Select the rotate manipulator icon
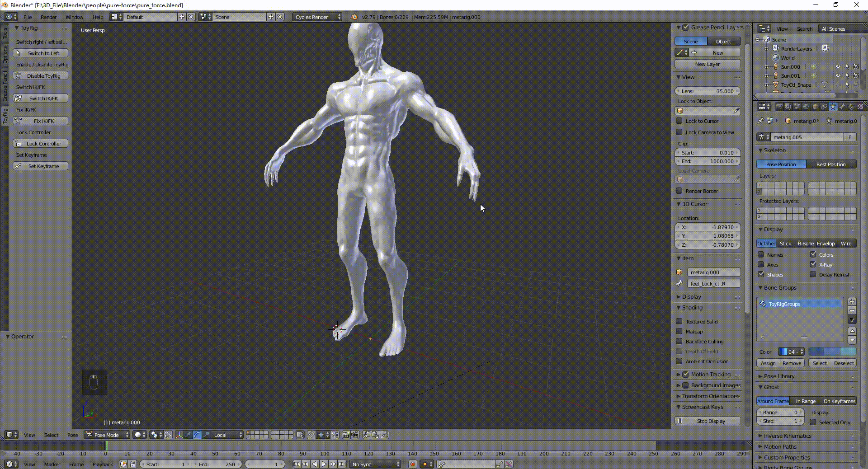 (197, 435)
